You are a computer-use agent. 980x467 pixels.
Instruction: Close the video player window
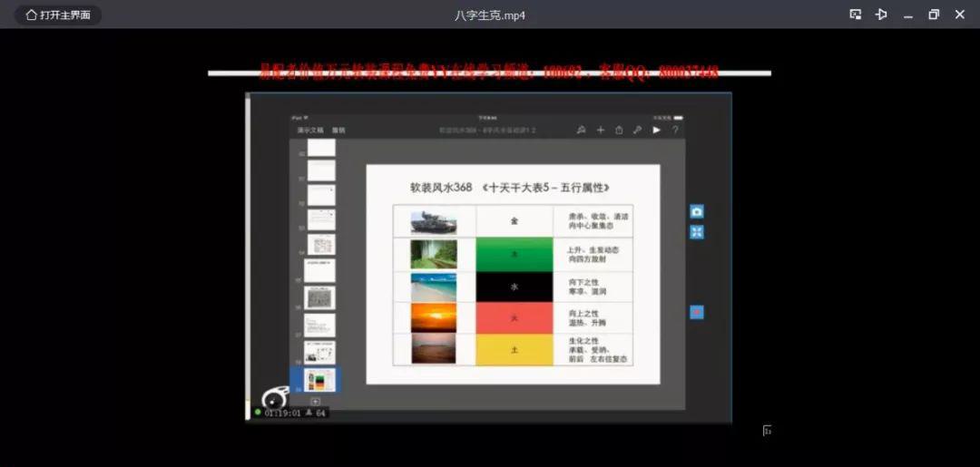(x=960, y=15)
